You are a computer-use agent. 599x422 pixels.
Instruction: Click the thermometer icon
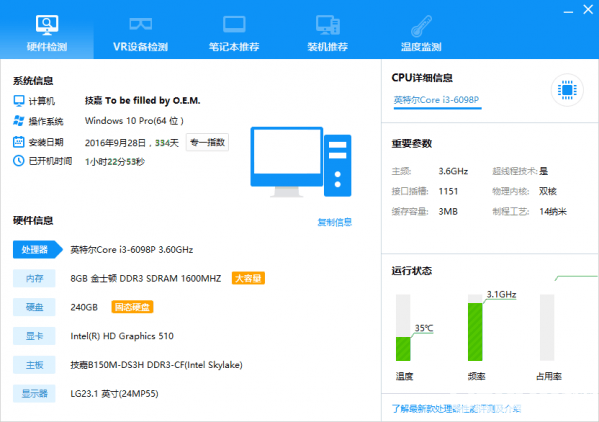(421, 26)
